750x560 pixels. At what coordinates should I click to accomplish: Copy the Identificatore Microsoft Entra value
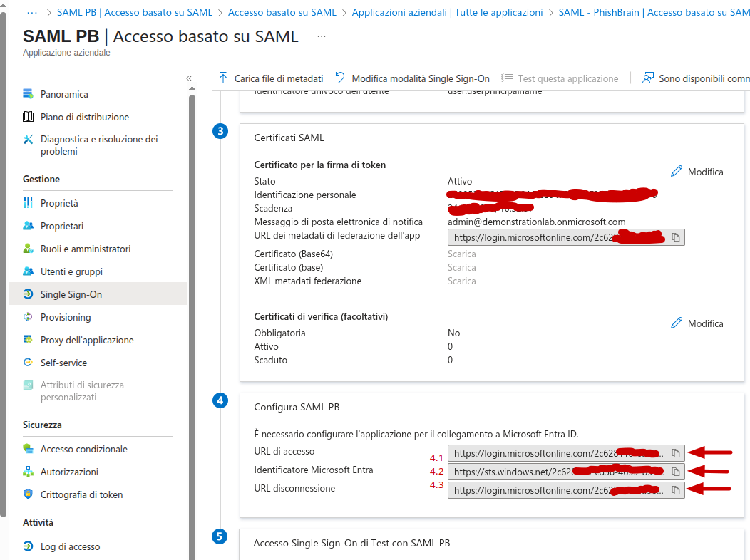pos(676,472)
